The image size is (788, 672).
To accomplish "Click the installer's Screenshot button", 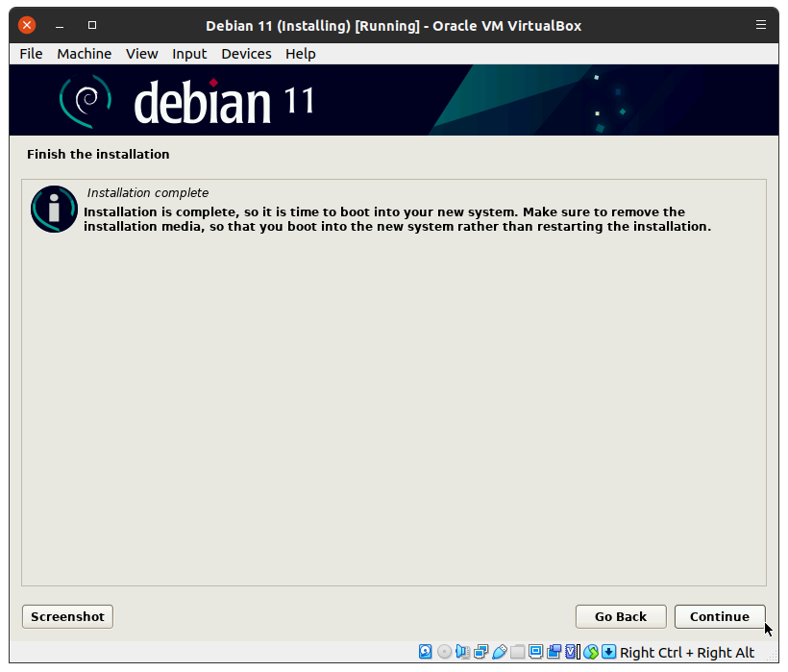I will pos(67,616).
